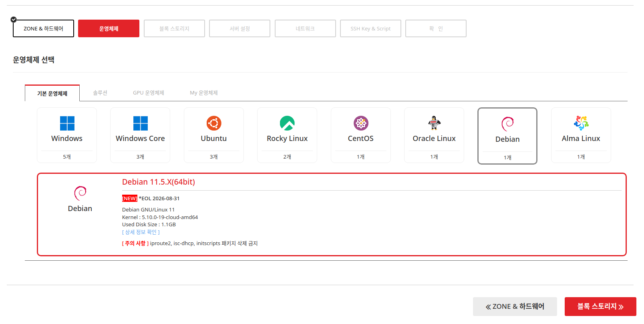
Task: Choose the CentOS logo icon
Action: coord(361,123)
